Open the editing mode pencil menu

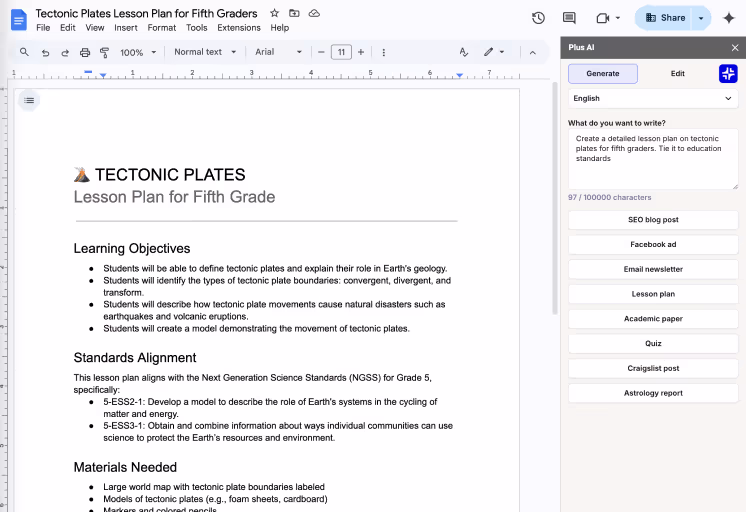[x=494, y=52]
